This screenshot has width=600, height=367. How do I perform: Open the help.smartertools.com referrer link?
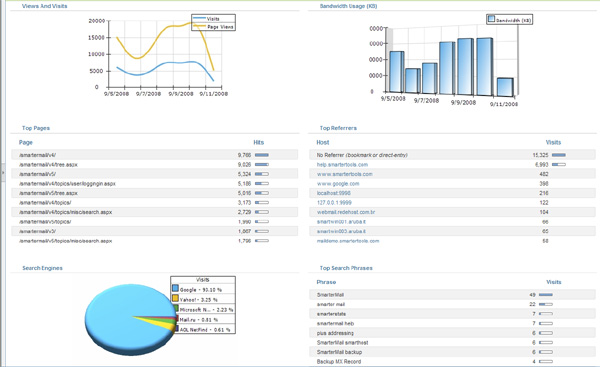[342, 165]
